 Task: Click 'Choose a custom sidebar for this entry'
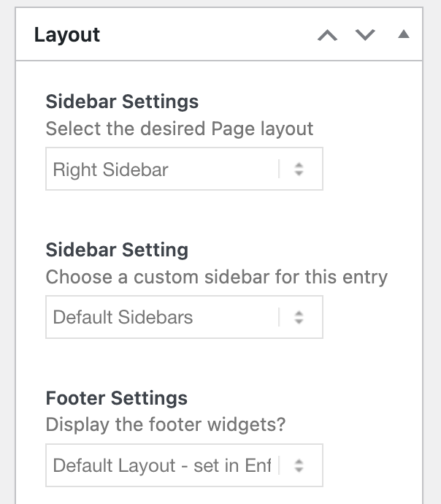point(216,278)
